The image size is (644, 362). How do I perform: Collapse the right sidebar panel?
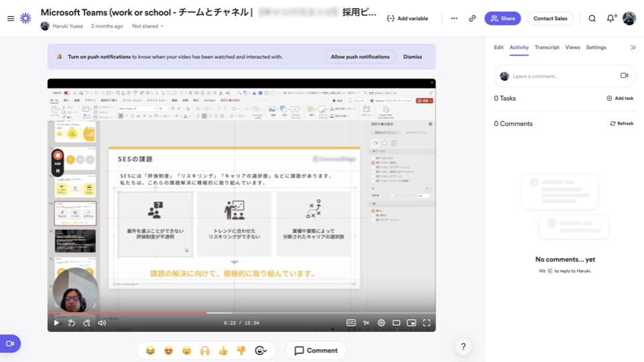pyautogui.click(x=633, y=48)
